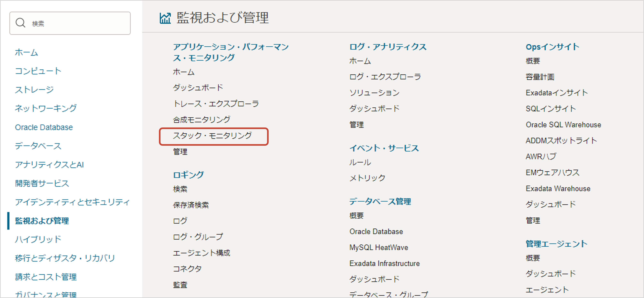Viewport: 644px width, 298px height.
Task: Select 監視および管理 in sidebar
Action: [x=42, y=221]
